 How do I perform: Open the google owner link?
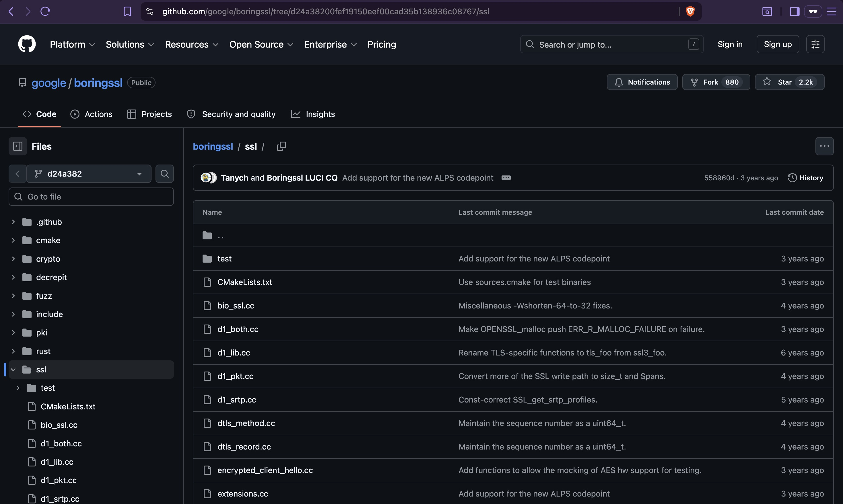pyautogui.click(x=49, y=83)
